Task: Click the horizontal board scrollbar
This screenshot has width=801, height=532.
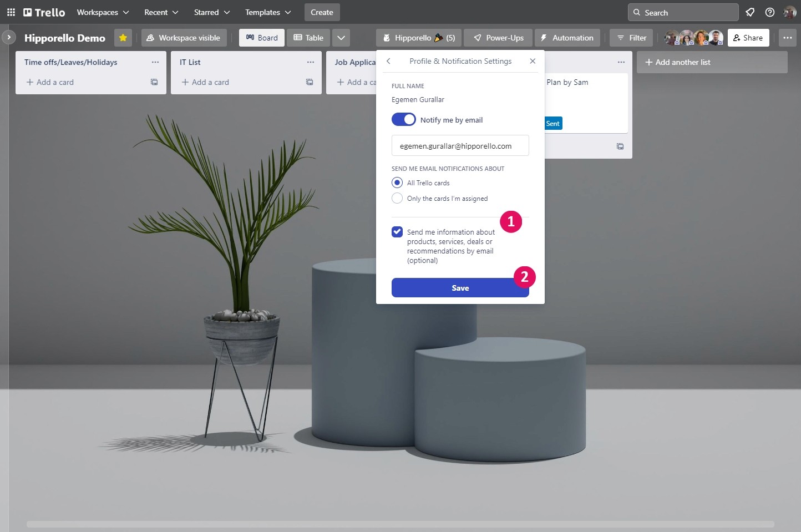Action: [x=400, y=524]
